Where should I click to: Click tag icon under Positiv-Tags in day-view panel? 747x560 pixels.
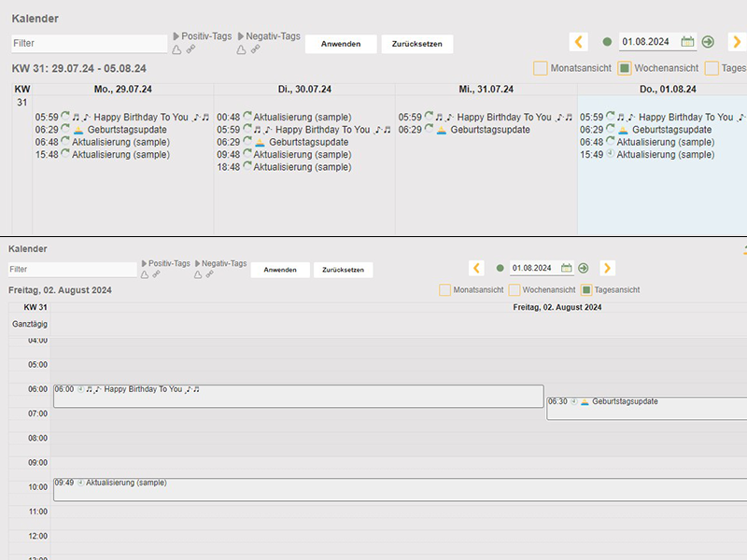click(145, 274)
